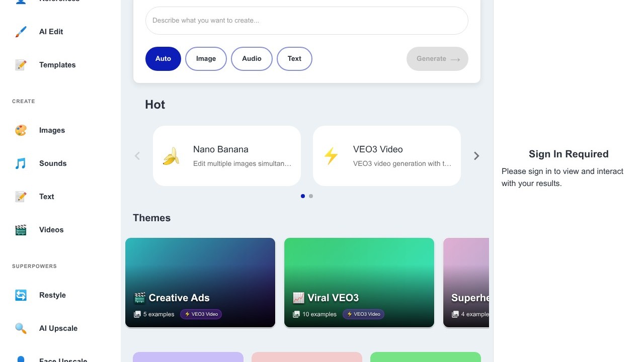Jump to second carousel page dot
Screen dimensions: 644x362
[311, 196]
